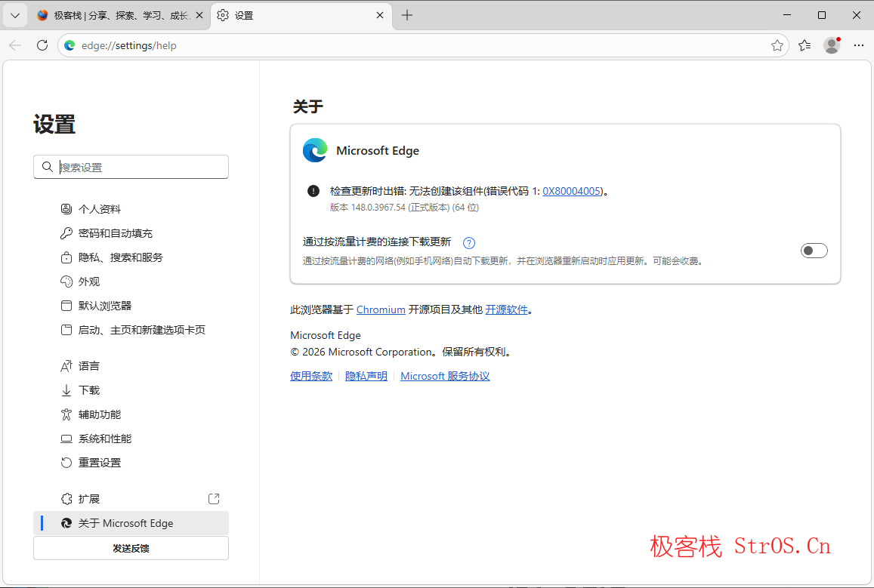The width and height of the screenshot is (874, 588).
Task: Click the puzzle piece icon beside 扩展
Action: [66, 499]
